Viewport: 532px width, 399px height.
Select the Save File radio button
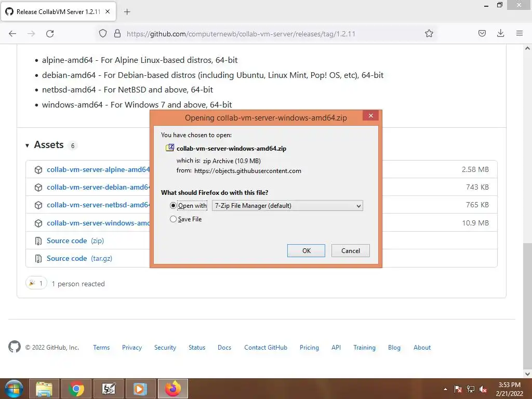pos(173,219)
